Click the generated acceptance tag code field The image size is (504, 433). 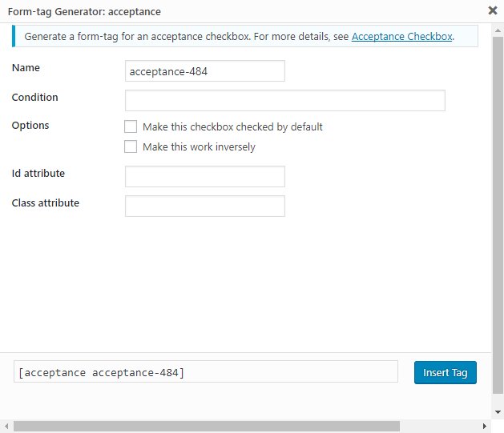click(205, 372)
